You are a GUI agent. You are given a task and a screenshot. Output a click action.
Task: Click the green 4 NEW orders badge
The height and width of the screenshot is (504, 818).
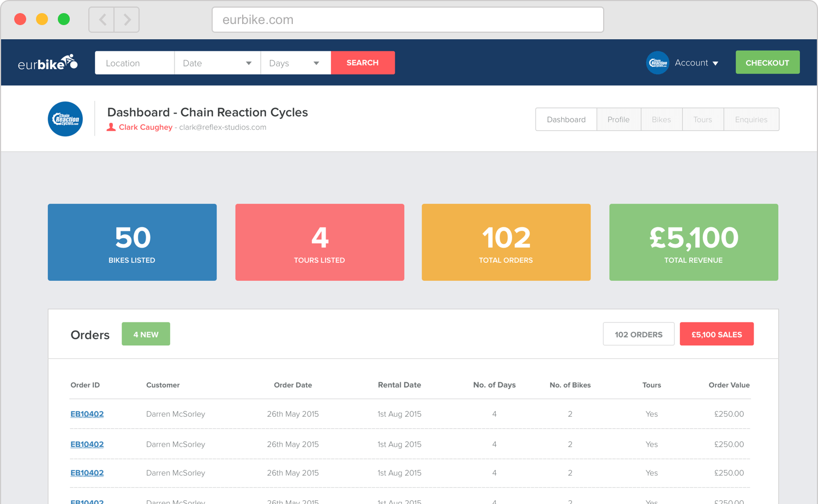[146, 334]
